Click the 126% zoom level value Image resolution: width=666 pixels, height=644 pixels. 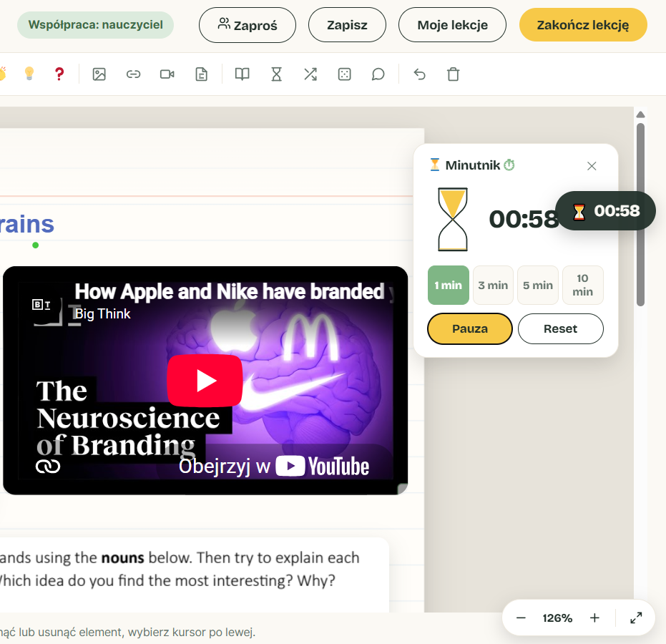(x=557, y=618)
